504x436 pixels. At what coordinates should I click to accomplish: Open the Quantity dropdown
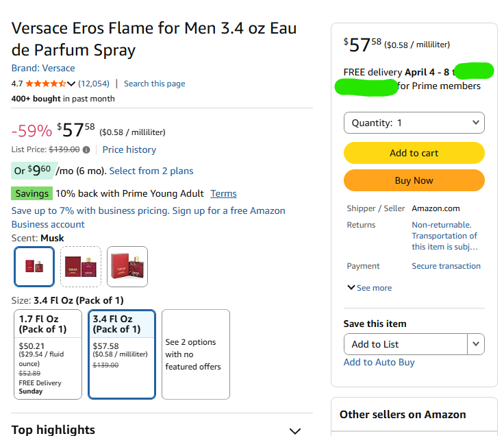pyautogui.click(x=414, y=123)
